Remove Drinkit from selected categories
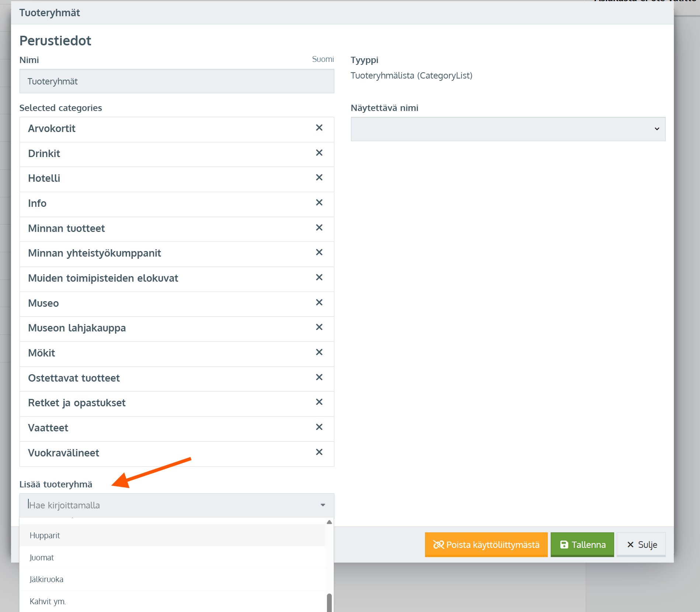 pyautogui.click(x=319, y=153)
